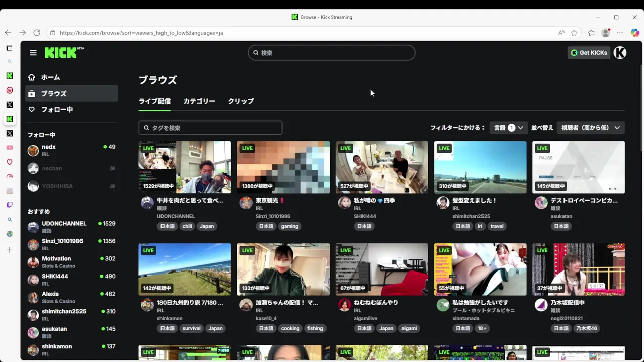Click the browser forward arrow
This screenshot has width=644, height=362.
coord(22,33)
